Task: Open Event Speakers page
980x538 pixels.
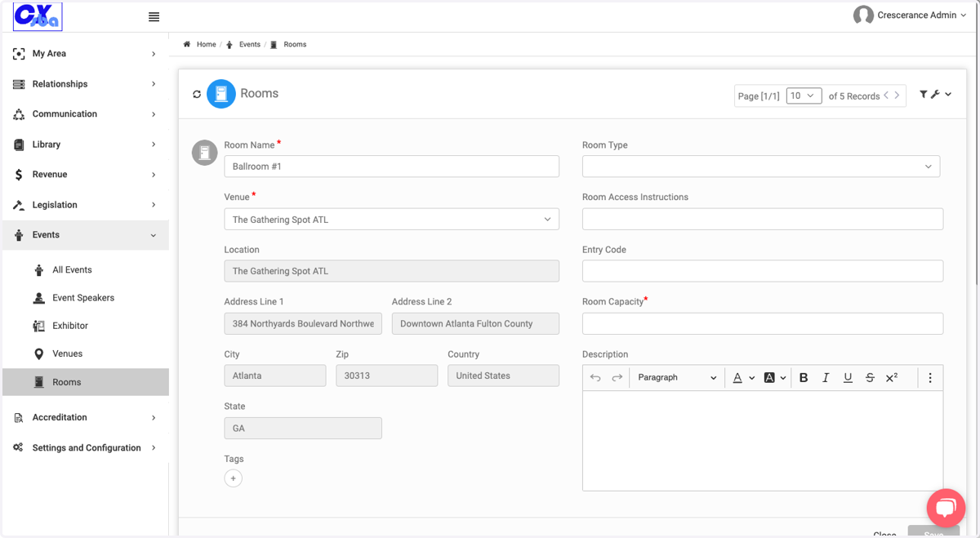Action: coord(83,298)
